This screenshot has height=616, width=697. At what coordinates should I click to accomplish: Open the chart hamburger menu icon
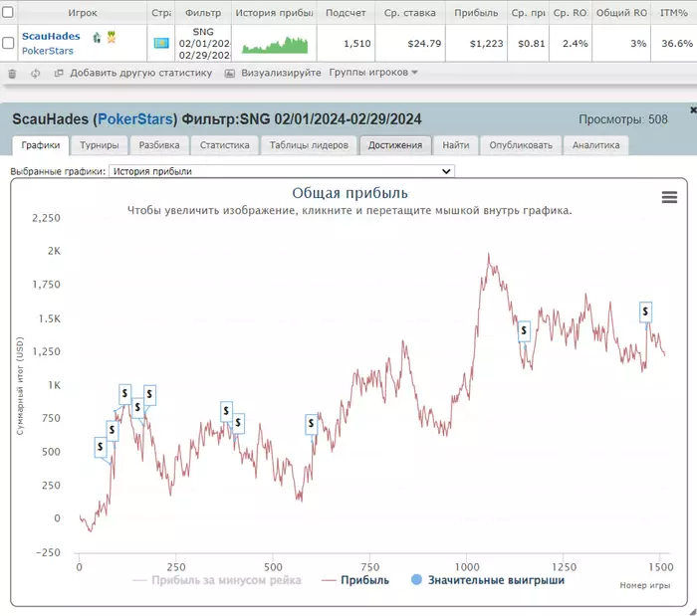(x=669, y=197)
